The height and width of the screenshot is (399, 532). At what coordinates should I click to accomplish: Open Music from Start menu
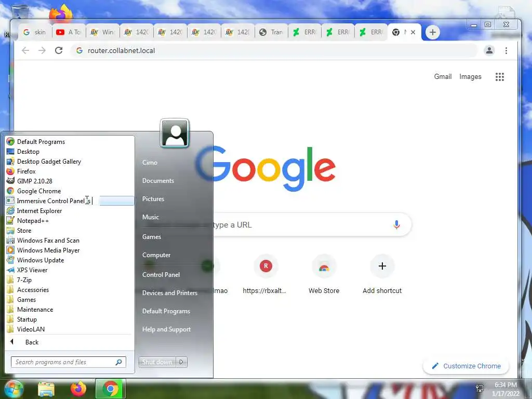(150, 217)
